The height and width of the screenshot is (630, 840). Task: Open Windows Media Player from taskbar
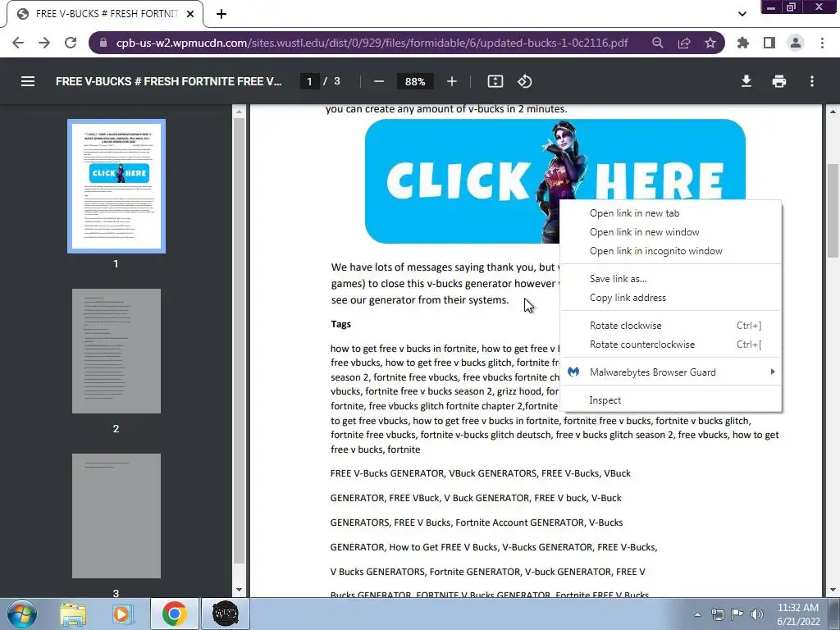tap(121, 614)
